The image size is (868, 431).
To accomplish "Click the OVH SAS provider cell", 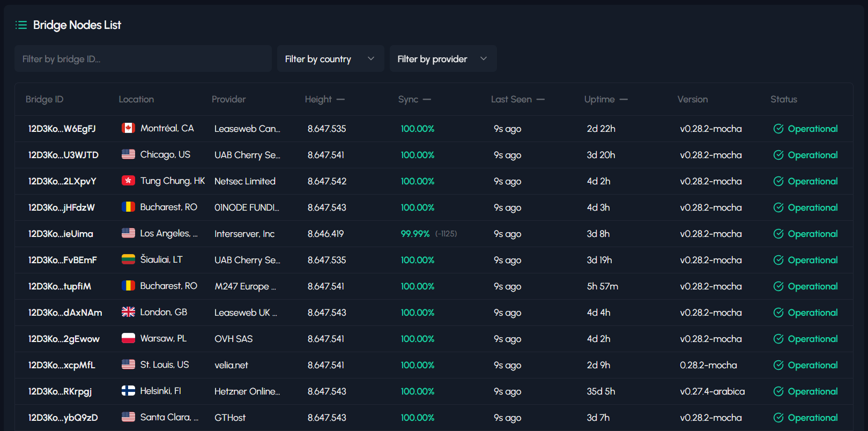I will tap(234, 339).
